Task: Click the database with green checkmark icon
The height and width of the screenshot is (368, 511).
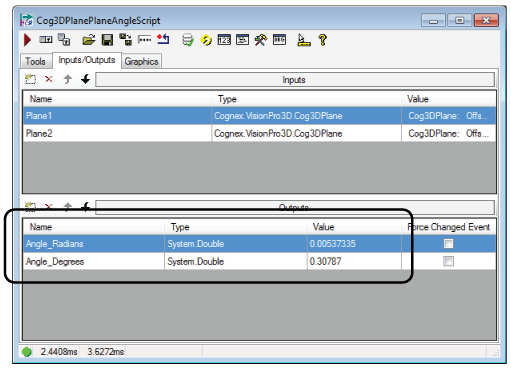Action: pos(188,40)
